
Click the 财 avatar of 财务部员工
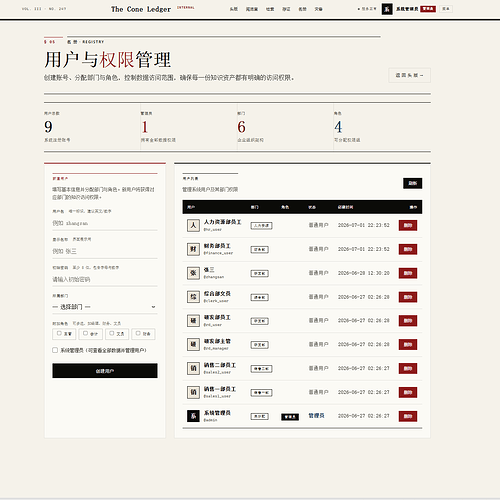(193, 249)
